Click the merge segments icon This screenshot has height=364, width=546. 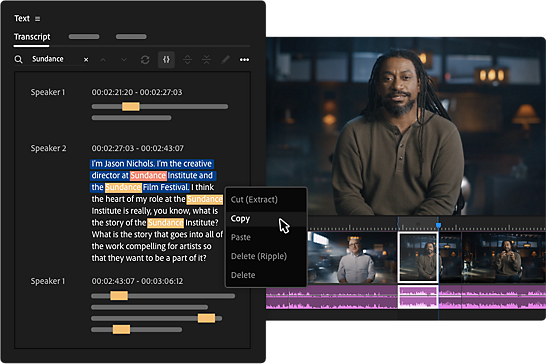click(x=206, y=60)
